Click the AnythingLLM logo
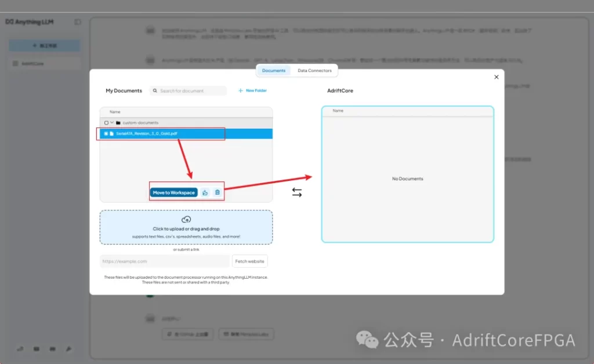The height and width of the screenshot is (364, 594). [30, 22]
